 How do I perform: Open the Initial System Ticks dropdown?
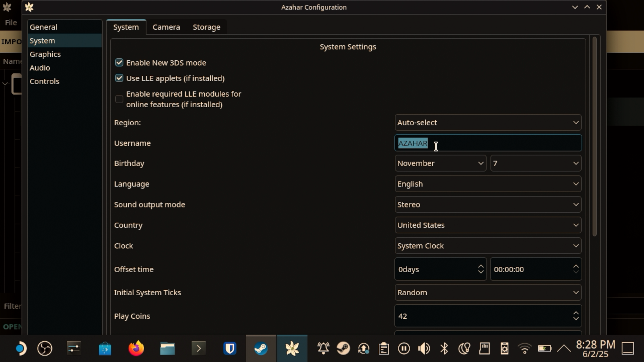(488, 293)
